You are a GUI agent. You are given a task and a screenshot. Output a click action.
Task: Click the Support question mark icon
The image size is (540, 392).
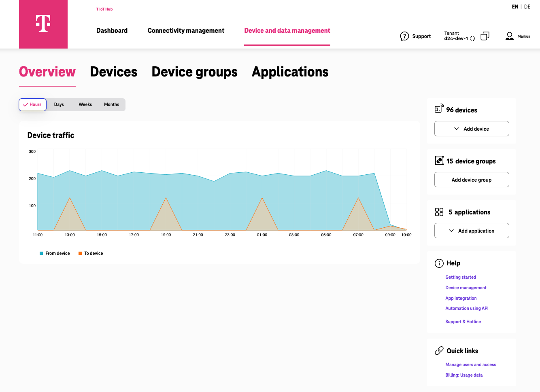coord(404,36)
